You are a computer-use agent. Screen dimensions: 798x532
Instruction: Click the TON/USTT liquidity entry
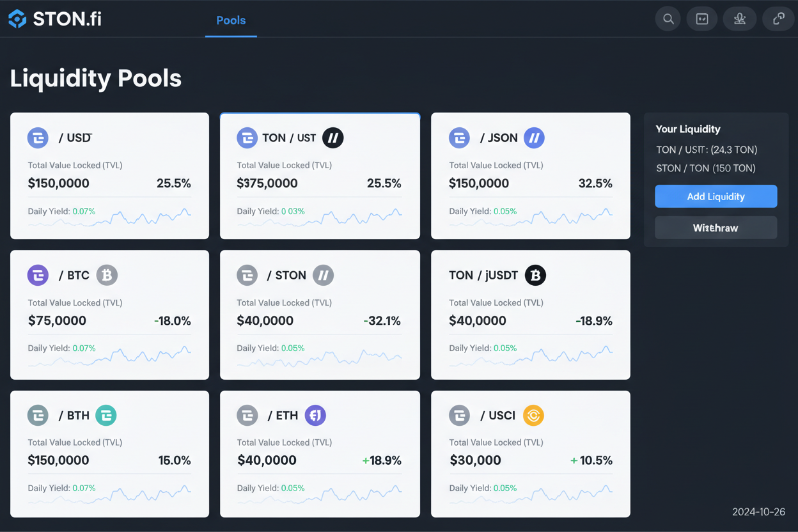click(x=706, y=150)
